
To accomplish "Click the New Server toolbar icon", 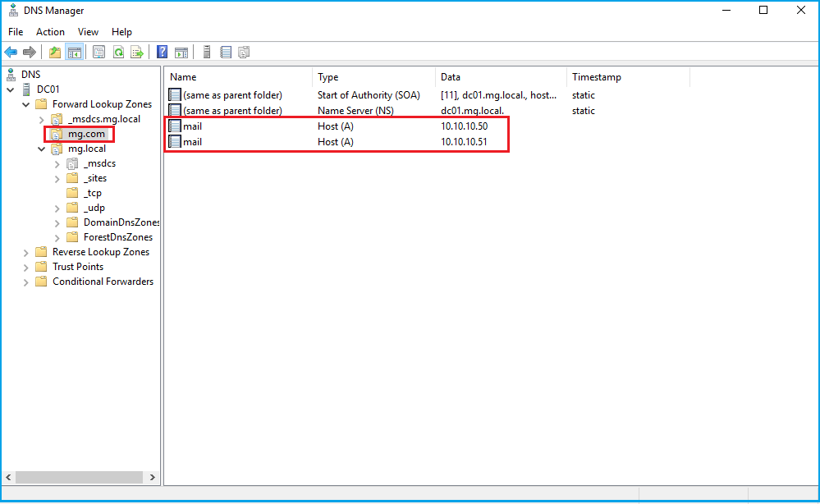I will pos(207,53).
